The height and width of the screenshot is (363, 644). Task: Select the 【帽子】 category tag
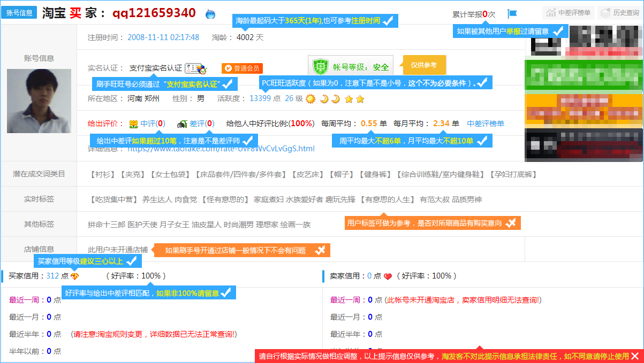pyautogui.click(x=342, y=174)
